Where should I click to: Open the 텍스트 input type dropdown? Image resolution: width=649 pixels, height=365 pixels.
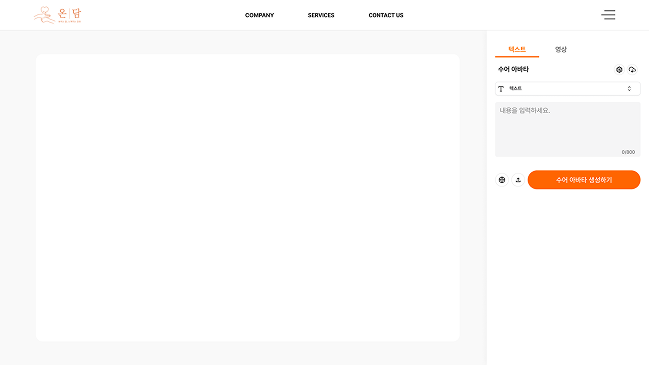pos(567,89)
